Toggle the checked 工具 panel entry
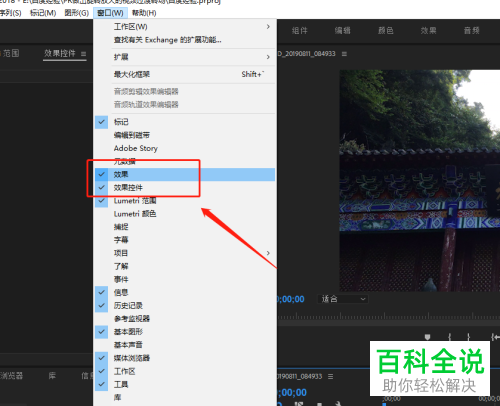 point(185,384)
